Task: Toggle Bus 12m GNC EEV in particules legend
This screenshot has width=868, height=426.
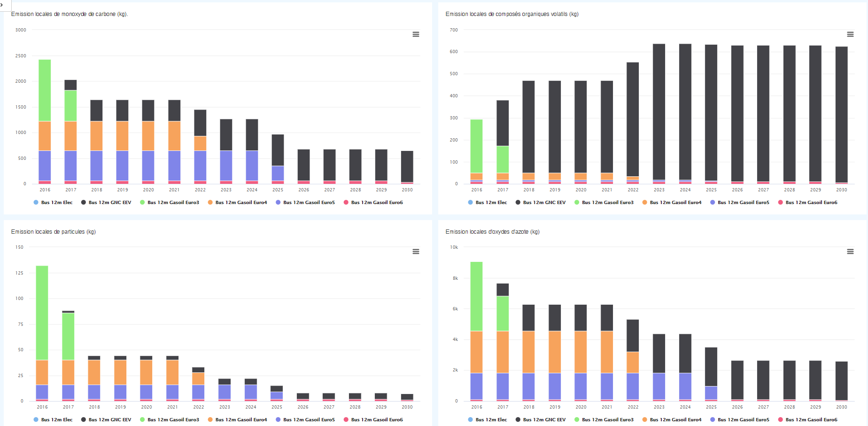Action: coord(109,420)
